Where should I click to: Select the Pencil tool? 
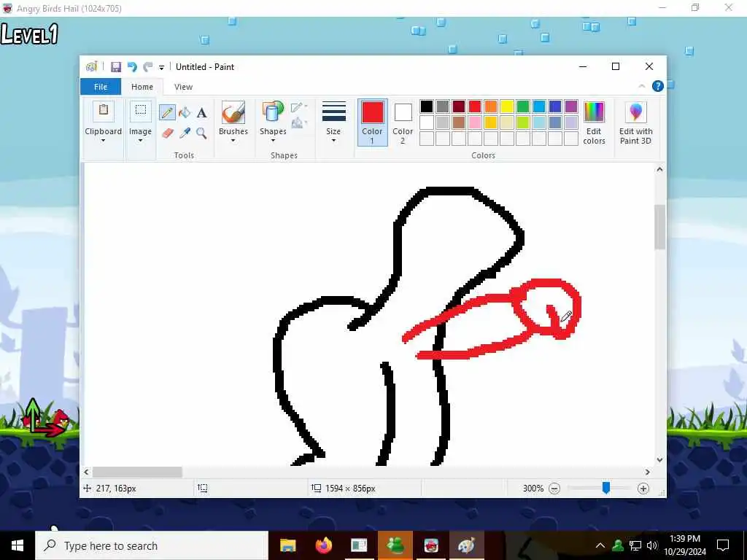point(167,113)
